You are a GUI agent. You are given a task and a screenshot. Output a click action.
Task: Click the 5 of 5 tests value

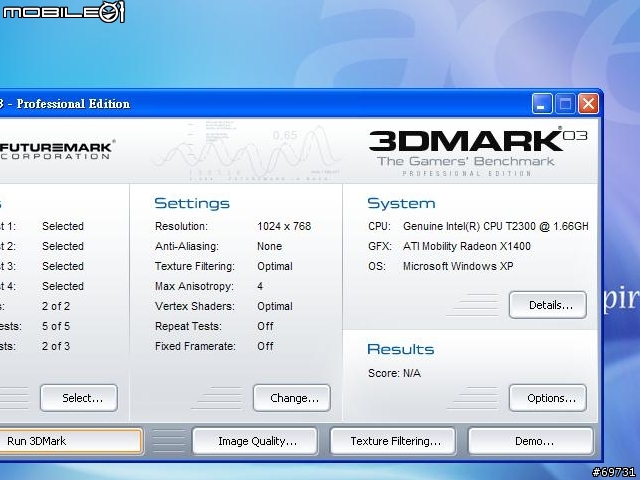coord(56,326)
